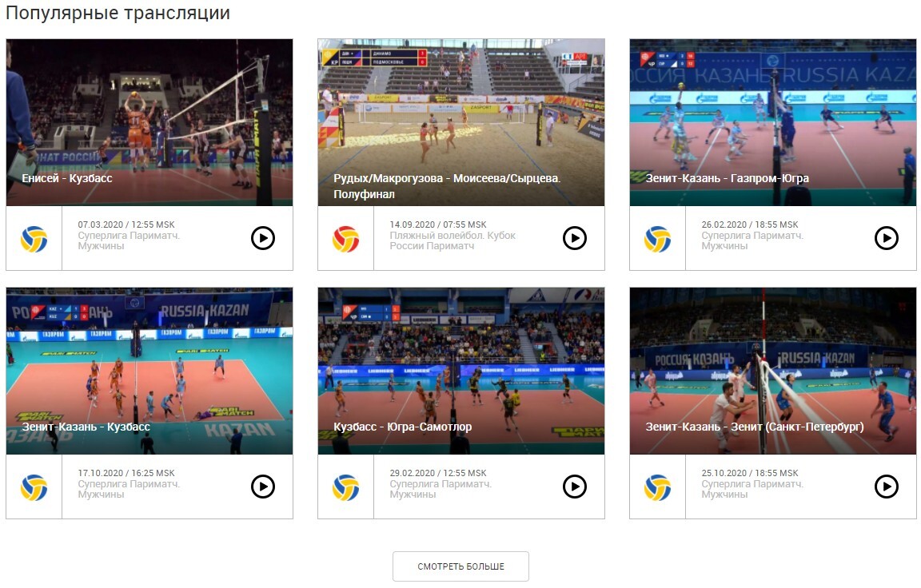Play the Енисей - Кузбасс broadcast
This screenshot has width=921, height=588.
coord(262,238)
